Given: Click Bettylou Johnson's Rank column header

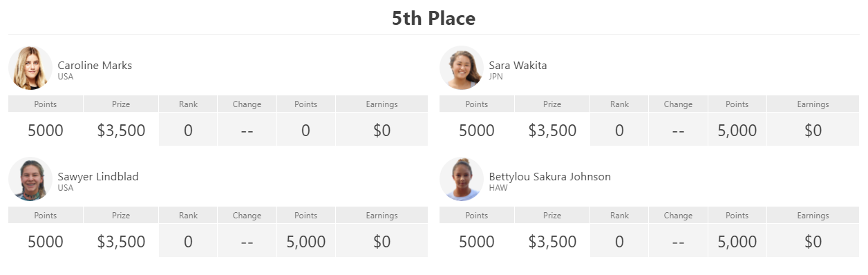Looking at the screenshot, I should pyautogui.click(x=619, y=216).
